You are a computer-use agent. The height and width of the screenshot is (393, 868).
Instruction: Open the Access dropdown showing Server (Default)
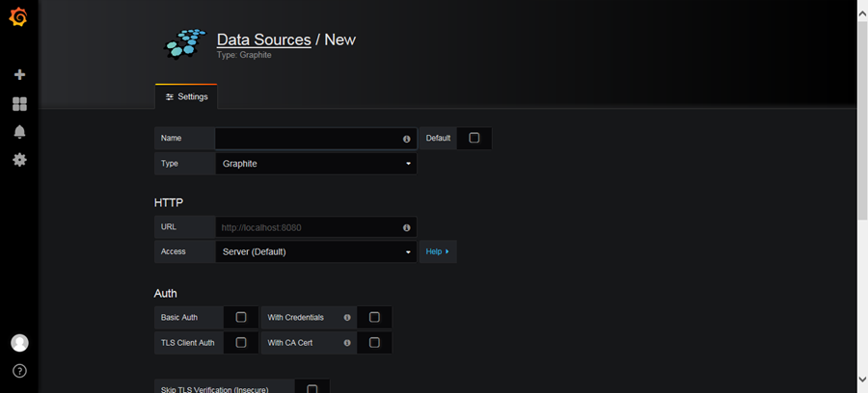[x=316, y=251]
